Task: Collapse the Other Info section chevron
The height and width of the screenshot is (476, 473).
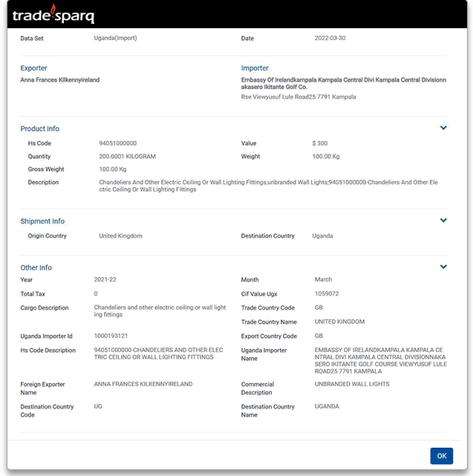Action: point(443,267)
